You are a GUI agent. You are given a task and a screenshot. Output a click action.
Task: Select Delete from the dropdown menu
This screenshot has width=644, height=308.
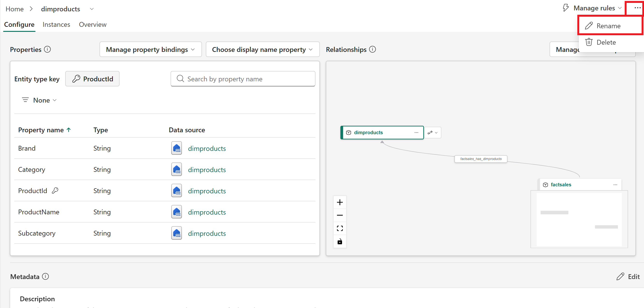610,42
